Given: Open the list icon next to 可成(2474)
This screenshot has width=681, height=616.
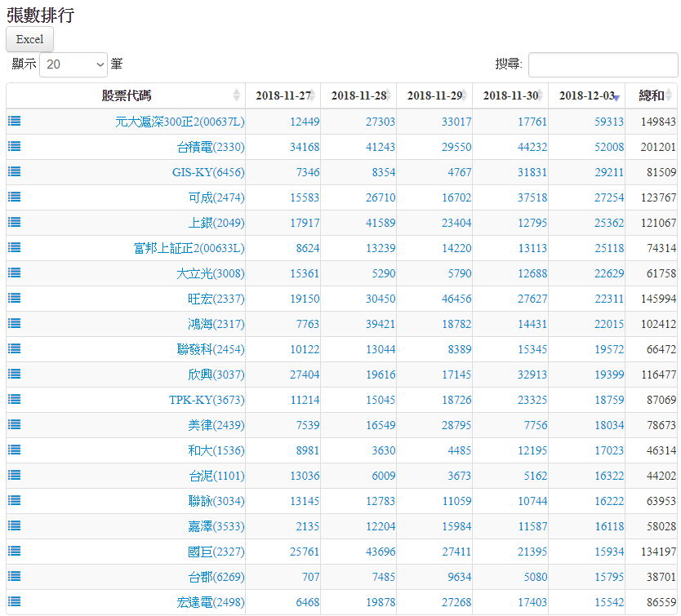Looking at the screenshot, I should tap(15, 197).
